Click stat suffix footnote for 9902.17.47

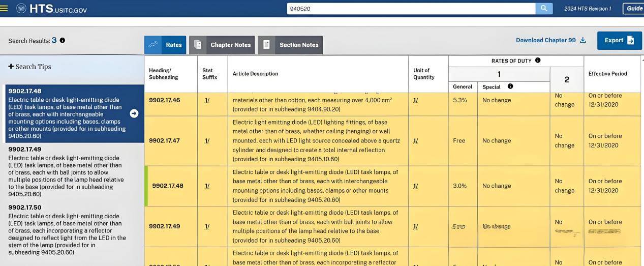tap(207, 141)
